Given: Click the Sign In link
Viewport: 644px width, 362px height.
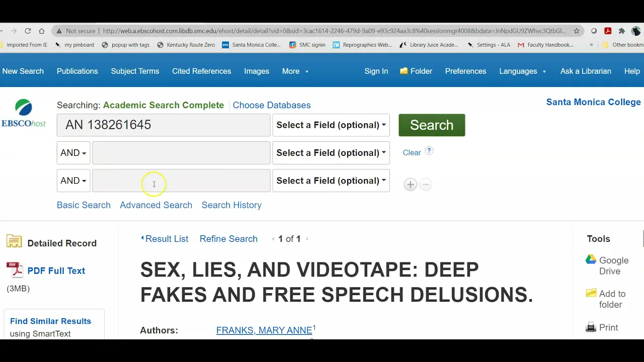Looking at the screenshot, I should [x=376, y=71].
